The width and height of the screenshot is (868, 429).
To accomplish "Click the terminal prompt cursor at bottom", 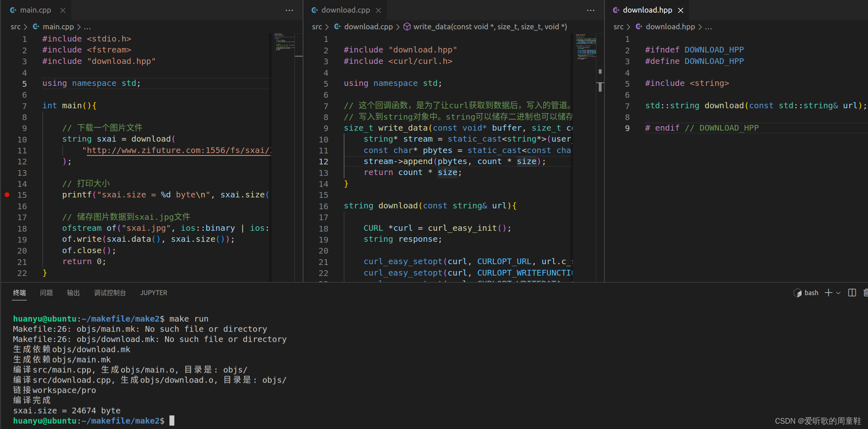I will pos(172,421).
